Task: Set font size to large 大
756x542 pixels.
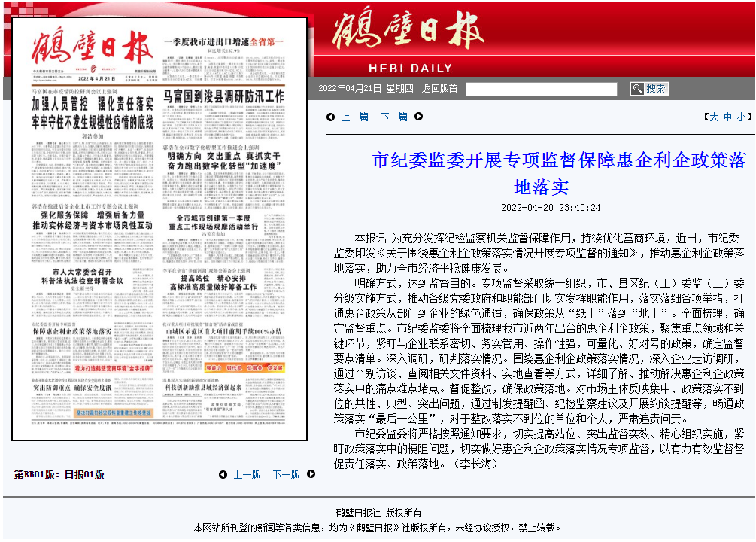Action: point(714,117)
